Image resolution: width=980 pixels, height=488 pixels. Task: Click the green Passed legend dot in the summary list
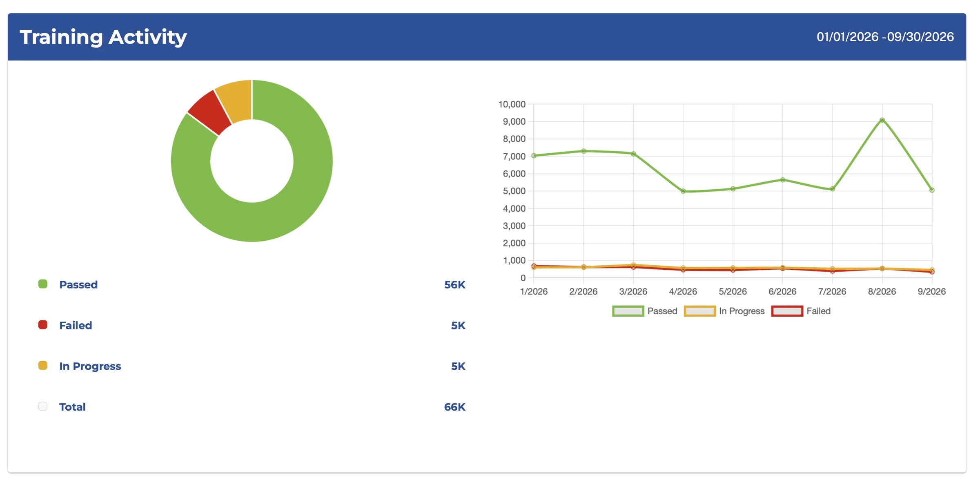tap(43, 284)
